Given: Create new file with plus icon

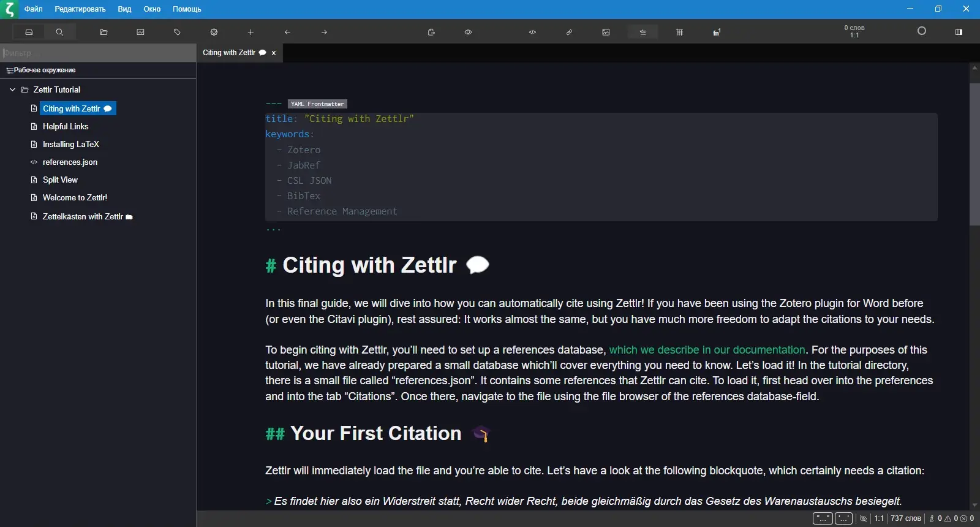Looking at the screenshot, I should (x=251, y=32).
